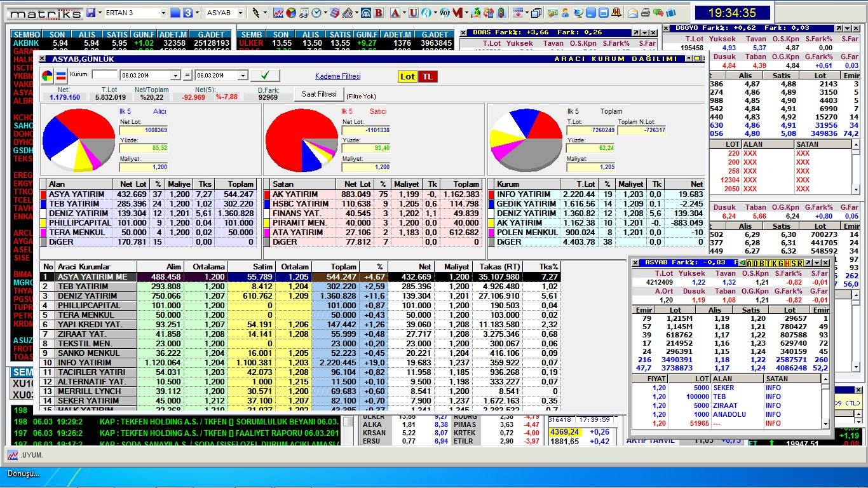The image size is (868, 488).
Task: Open the Saat Filtresi button
Action: pyautogui.click(x=319, y=94)
